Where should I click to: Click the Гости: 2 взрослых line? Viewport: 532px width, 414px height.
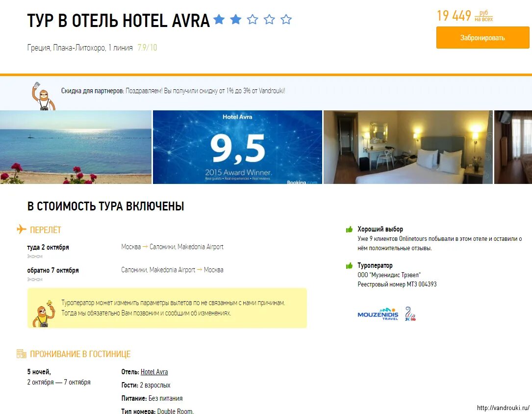point(146,385)
